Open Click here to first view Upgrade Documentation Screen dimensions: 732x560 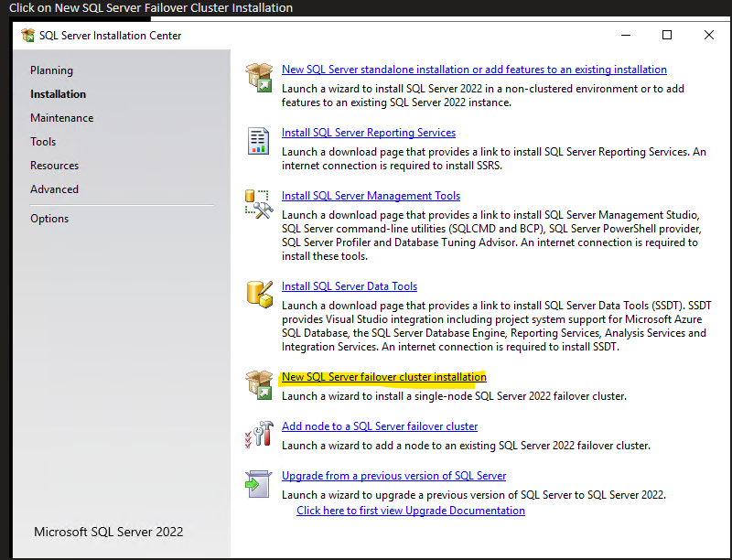411,511
